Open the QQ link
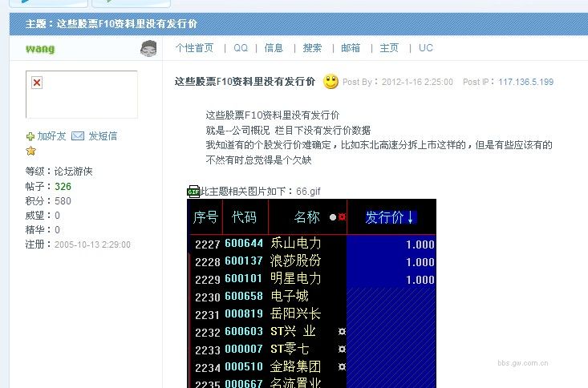Image resolution: width=588 pixels, height=388 pixels. click(x=241, y=48)
